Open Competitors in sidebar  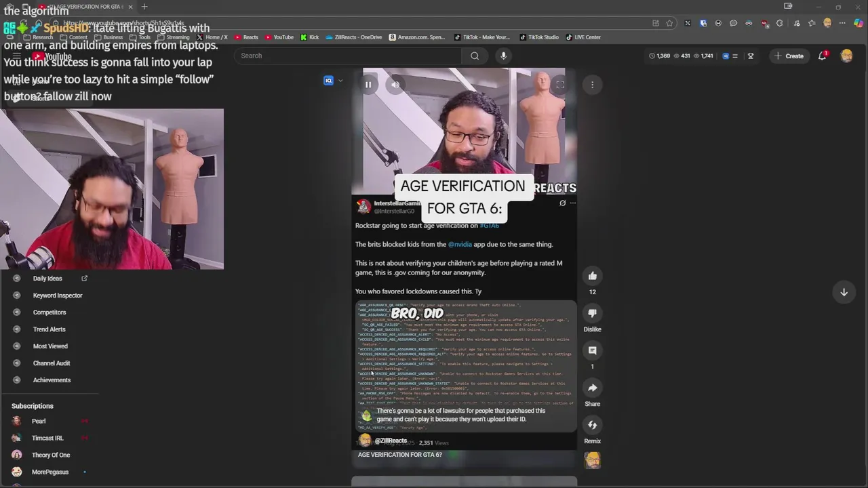click(50, 312)
